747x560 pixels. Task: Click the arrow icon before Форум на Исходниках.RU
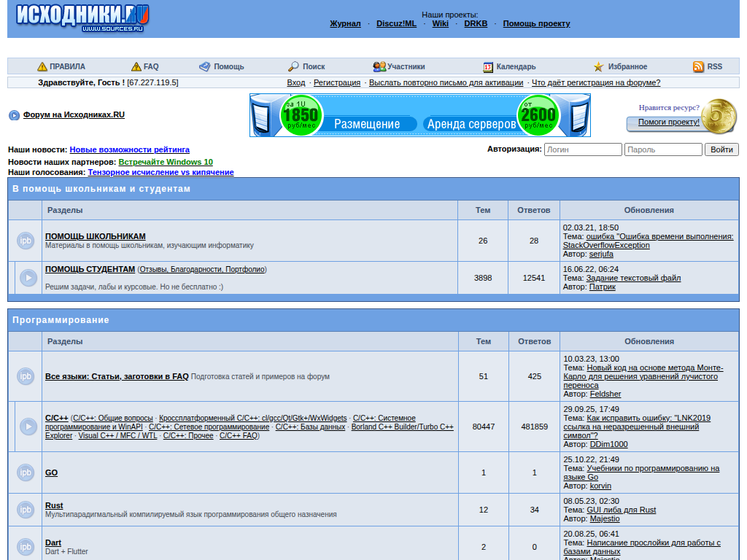[x=15, y=115]
